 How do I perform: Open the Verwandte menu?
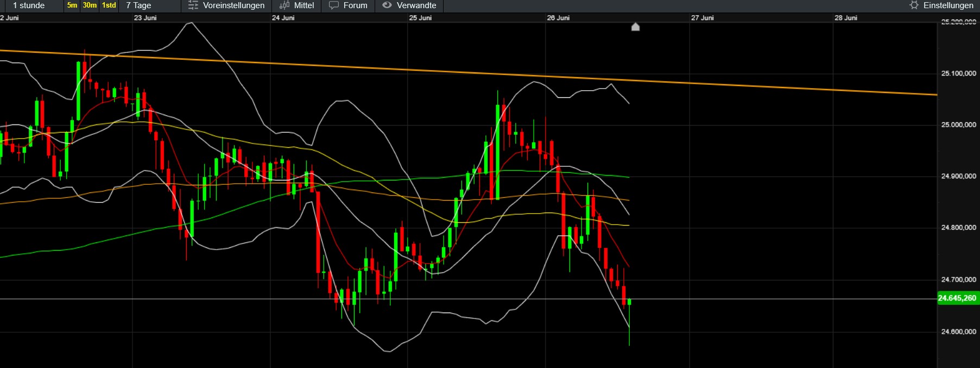[409, 5]
